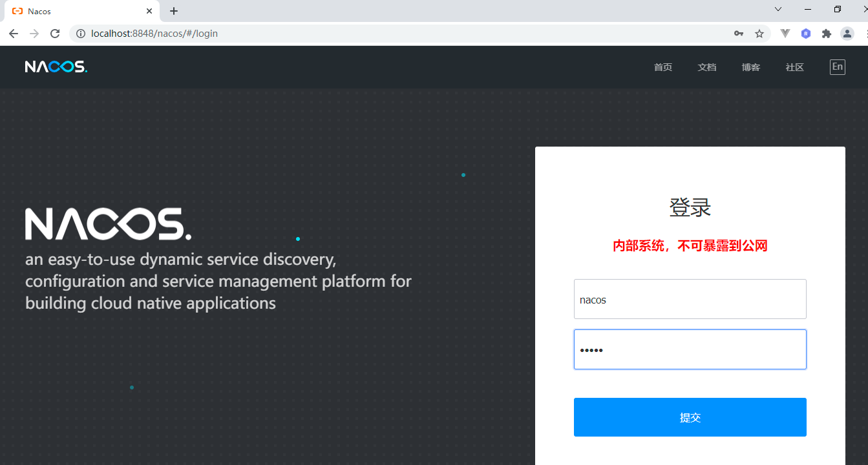868x465 pixels.
Task: Open tab search dropdown arrow
Action: pos(778,10)
